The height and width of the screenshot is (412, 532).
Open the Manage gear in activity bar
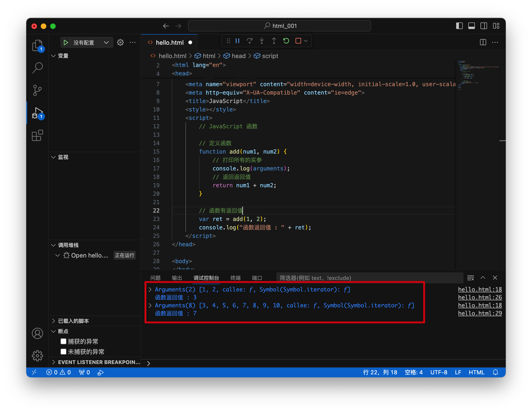(37, 356)
